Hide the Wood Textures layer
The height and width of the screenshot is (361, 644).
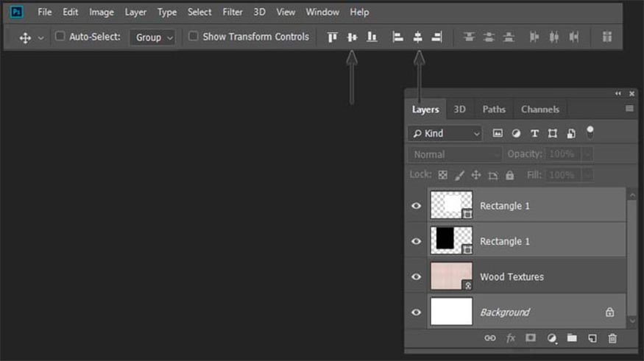[x=416, y=277]
